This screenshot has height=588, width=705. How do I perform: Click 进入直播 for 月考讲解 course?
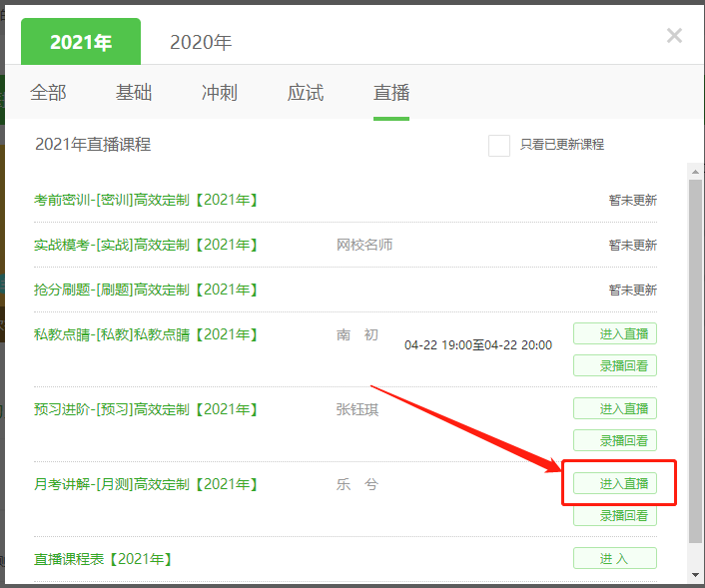[x=615, y=484]
